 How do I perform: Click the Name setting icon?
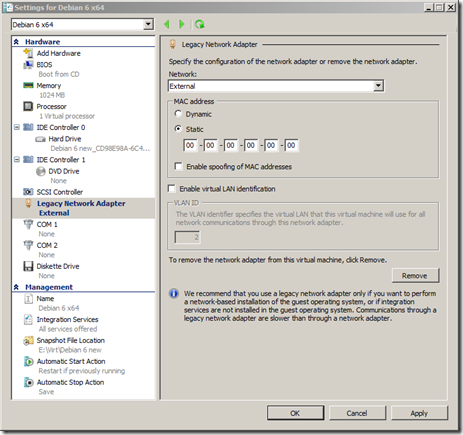(28, 298)
